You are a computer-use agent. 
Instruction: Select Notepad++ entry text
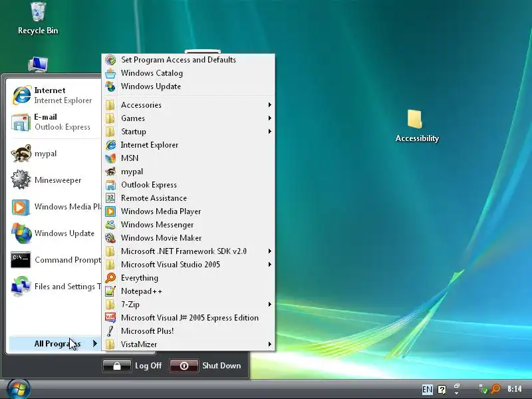pyautogui.click(x=142, y=291)
